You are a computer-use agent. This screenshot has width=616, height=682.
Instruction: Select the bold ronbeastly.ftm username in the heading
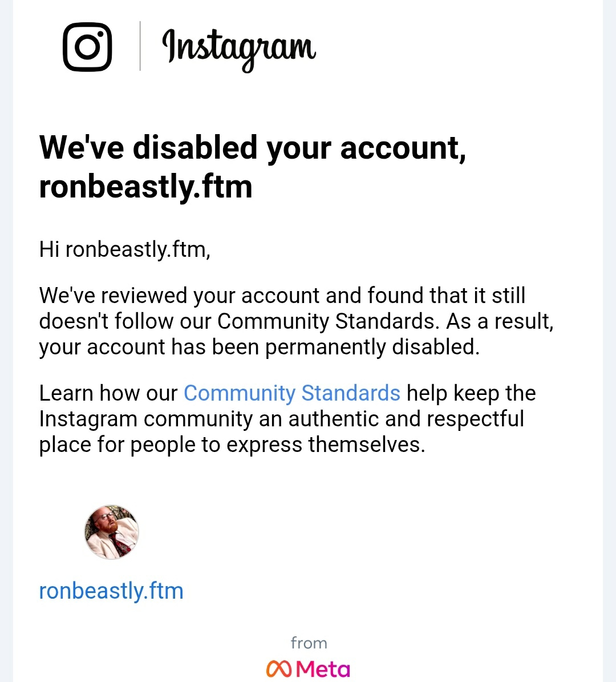click(145, 187)
